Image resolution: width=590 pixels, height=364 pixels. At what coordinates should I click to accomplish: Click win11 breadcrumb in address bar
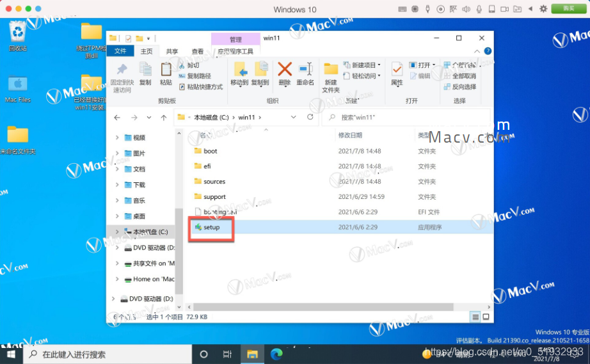coord(246,117)
